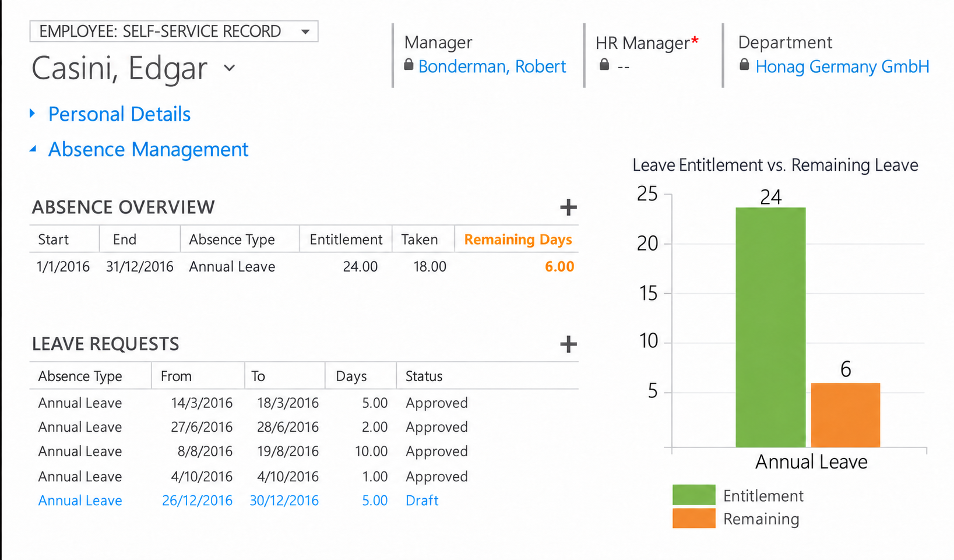Click the 30/12/2016 To date link
Viewport: 954px width, 560px height.
284,501
